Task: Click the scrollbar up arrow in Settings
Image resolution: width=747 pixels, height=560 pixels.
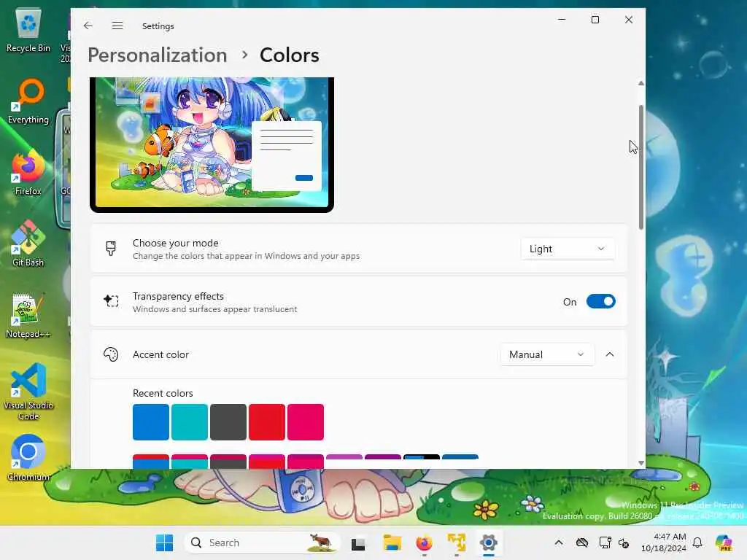Action: coord(640,83)
